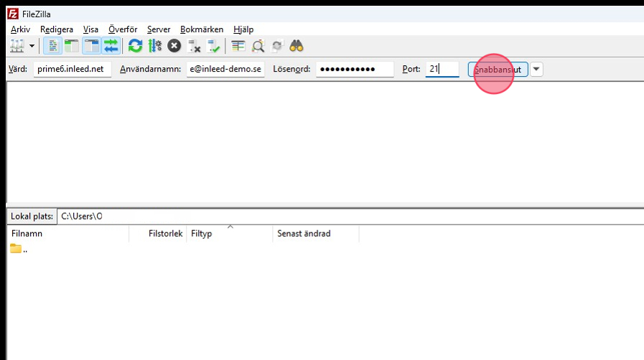Toggle transfer queue display
Viewport: 644px width, 360px height.
click(x=111, y=46)
